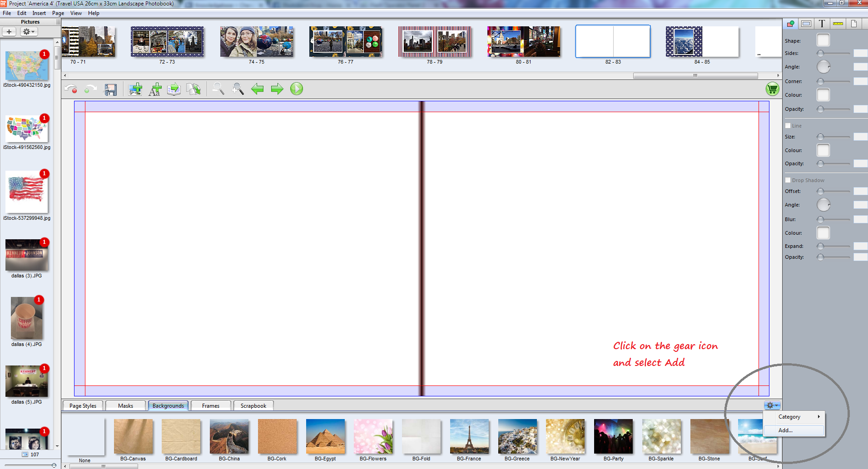This screenshot has height=469, width=868.
Task: Click the Line Colour swatch
Action: pyautogui.click(x=823, y=150)
